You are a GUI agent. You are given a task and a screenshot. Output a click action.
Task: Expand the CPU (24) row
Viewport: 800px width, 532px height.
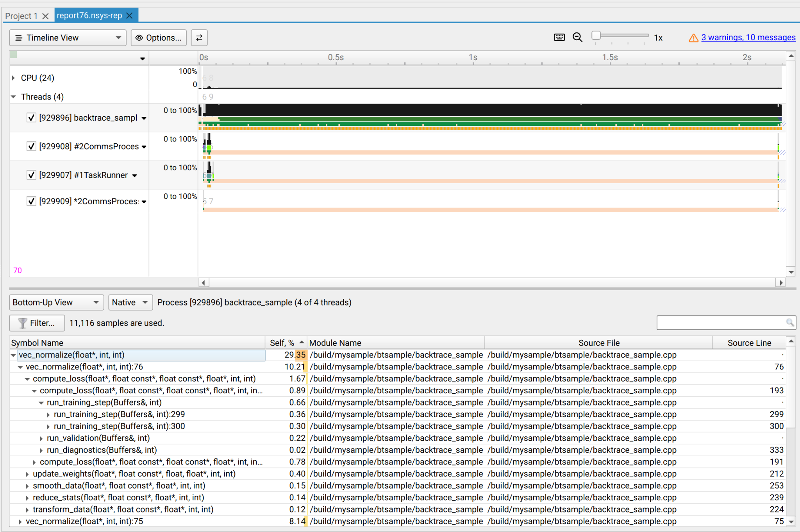tap(13, 78)
